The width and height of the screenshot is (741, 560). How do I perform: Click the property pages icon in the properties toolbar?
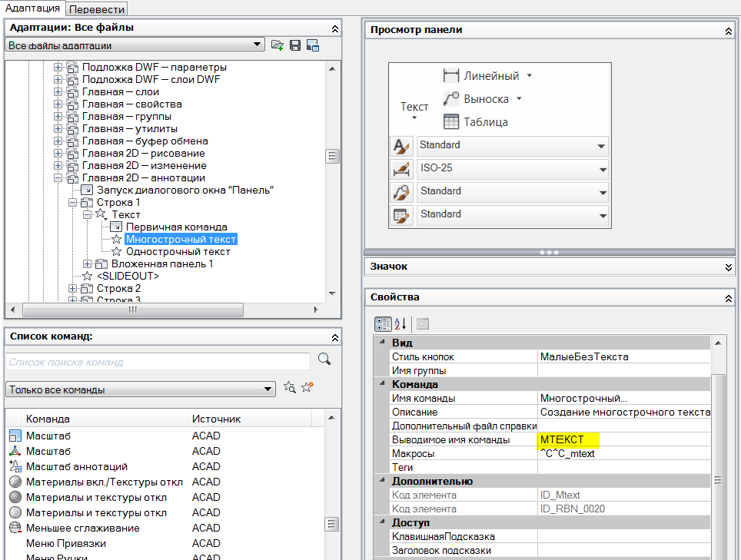point(423,324)
